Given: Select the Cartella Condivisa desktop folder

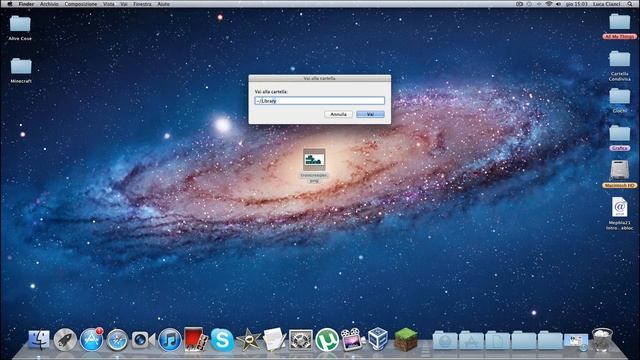Looking at the screenshot, I should 620,66.
